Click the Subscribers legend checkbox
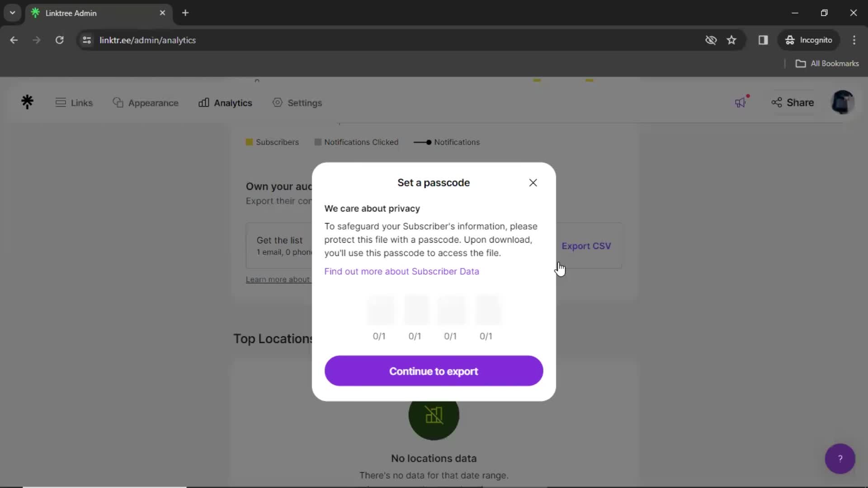 click(249, 142)
